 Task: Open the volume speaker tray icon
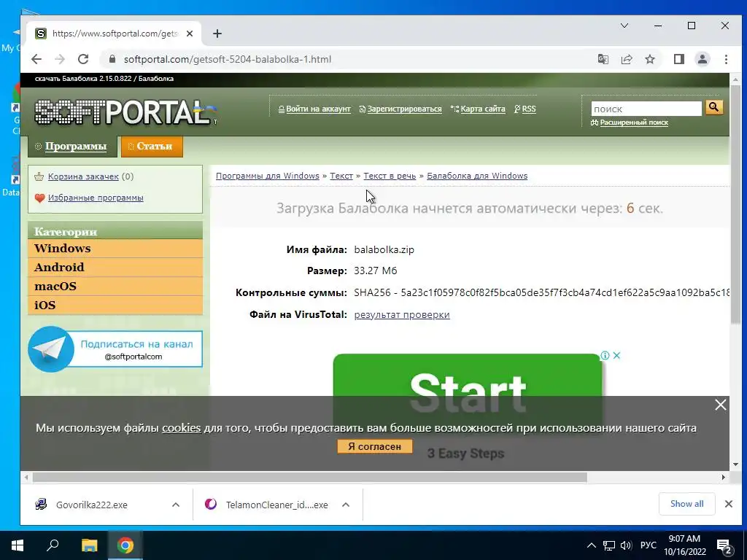626,545
